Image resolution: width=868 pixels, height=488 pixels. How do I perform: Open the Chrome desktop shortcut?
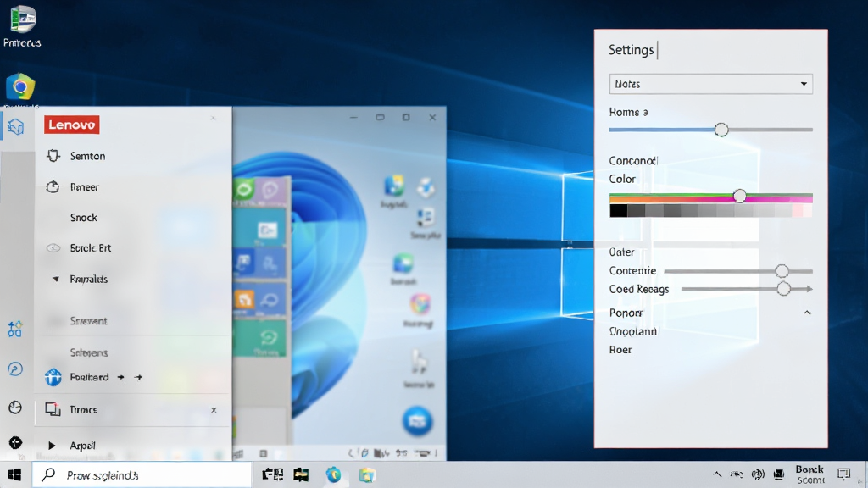click(20, 87)
